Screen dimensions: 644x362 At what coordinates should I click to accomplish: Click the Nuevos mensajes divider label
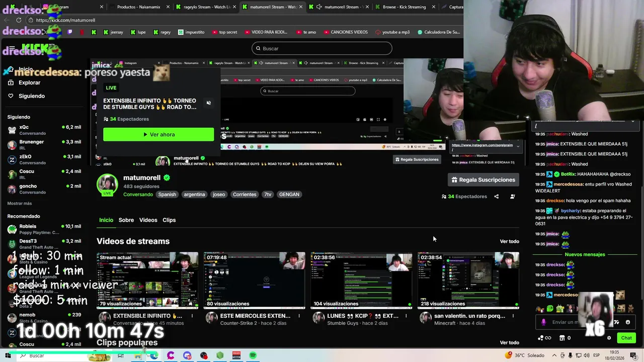pyautogui.click(x=585, y=254)
